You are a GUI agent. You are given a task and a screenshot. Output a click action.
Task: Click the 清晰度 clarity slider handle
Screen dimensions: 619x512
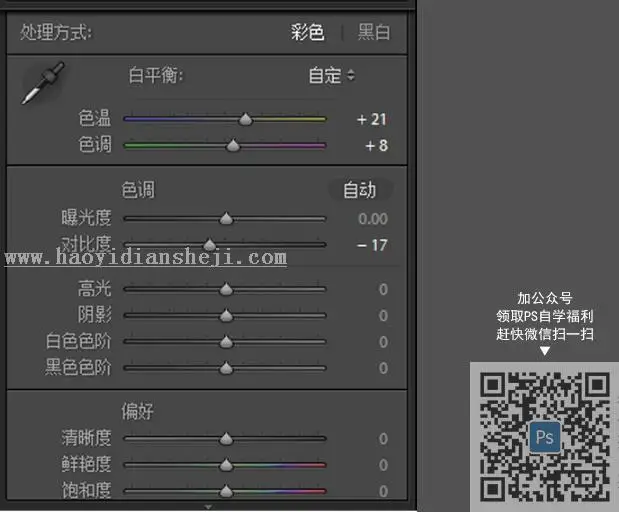pos(226,439)
